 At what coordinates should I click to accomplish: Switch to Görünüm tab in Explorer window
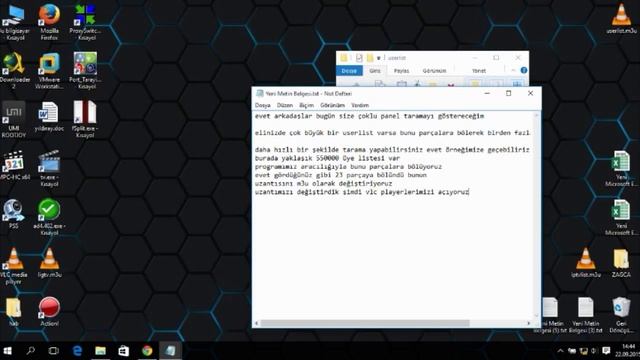pyautogui.click(x=434, y=71)
